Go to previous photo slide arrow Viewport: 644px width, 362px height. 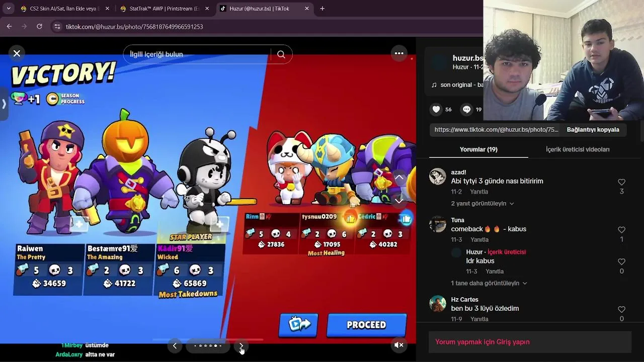(175, 346)
